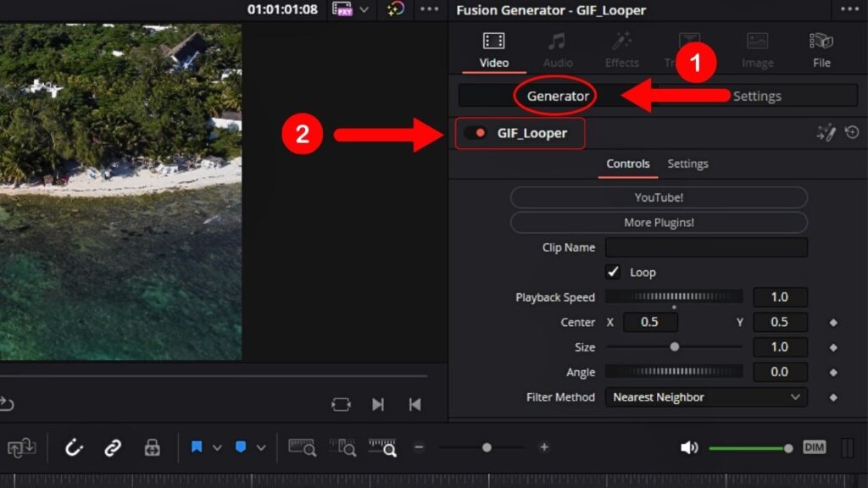Select the Controls tab
Viewport: 868px width, 488px height.
click(x=628, y=164)
